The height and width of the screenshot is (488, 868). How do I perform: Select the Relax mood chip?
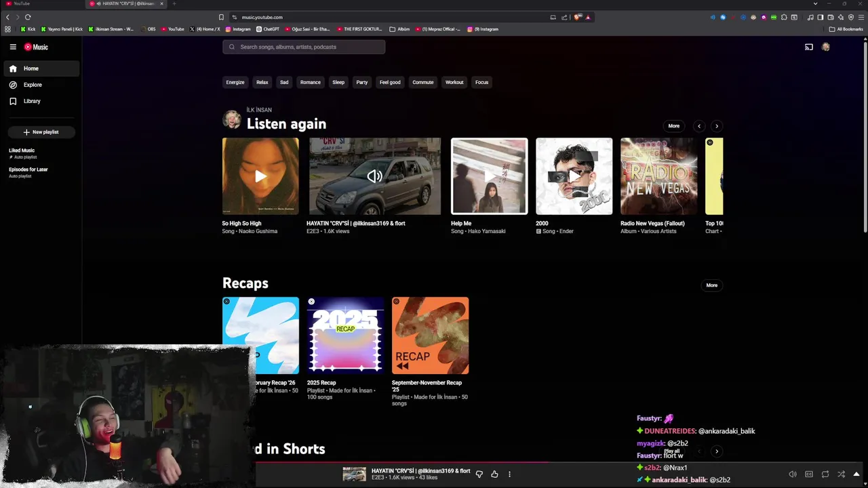point(262,82)
